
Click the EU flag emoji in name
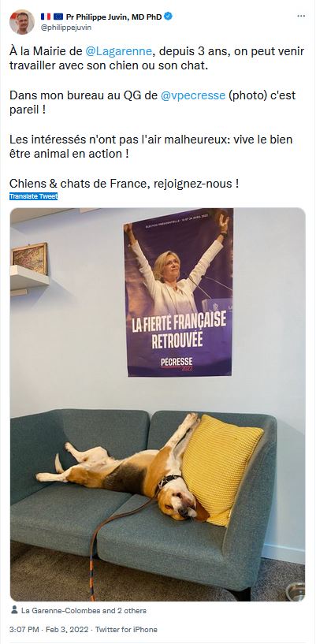pyautogui.click(x=58, y=17)
